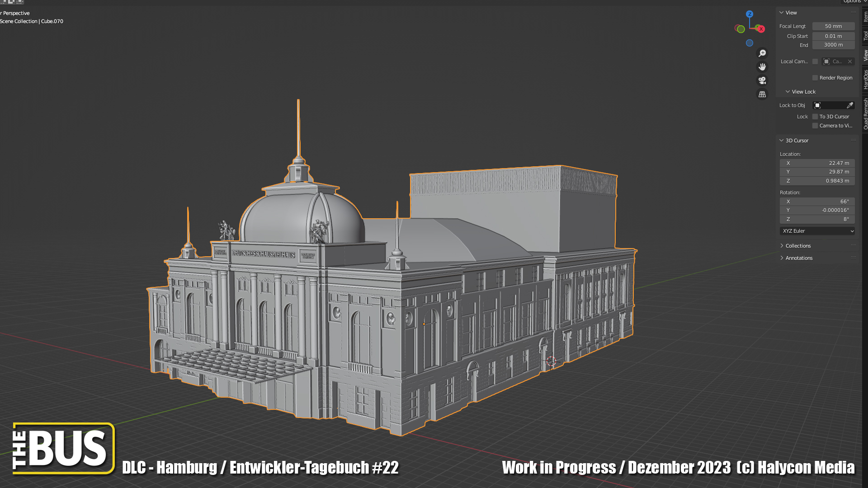The height and width of the screenshot is (488, 868).
Task: Open the HardOps sidebar tab
Action: click(x=865, y=80)
